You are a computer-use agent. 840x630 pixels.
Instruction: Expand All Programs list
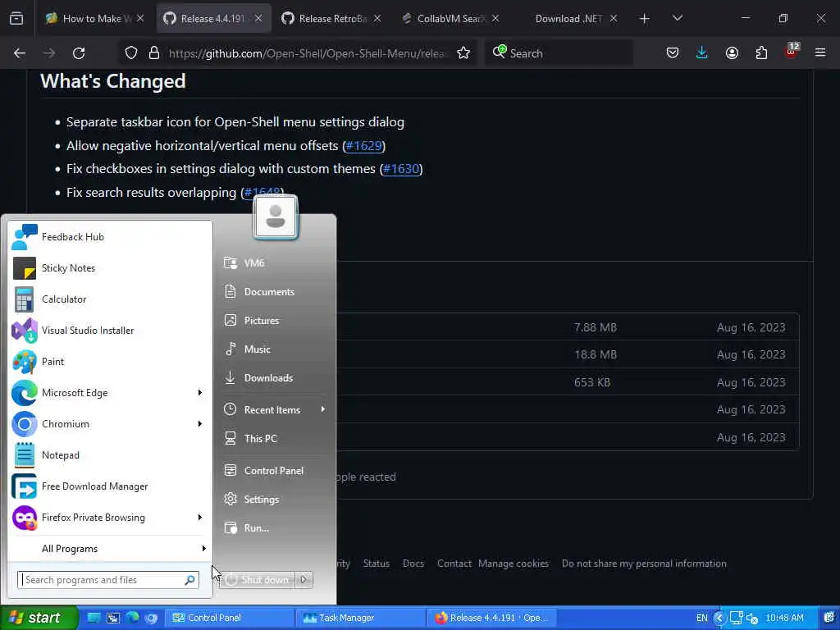[x=110, y=549]
